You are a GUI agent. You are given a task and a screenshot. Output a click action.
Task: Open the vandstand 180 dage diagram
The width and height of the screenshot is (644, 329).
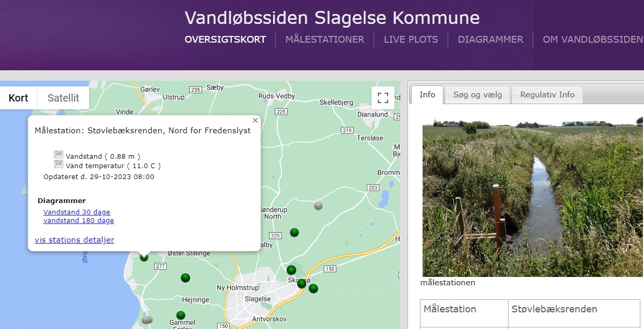click(x=79, y=220)
